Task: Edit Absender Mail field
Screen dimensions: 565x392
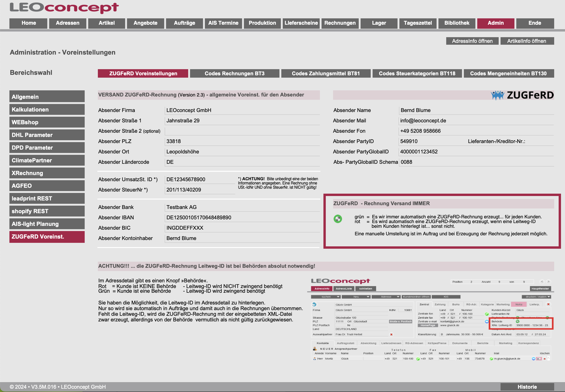Action: click(x=476, y=121)
